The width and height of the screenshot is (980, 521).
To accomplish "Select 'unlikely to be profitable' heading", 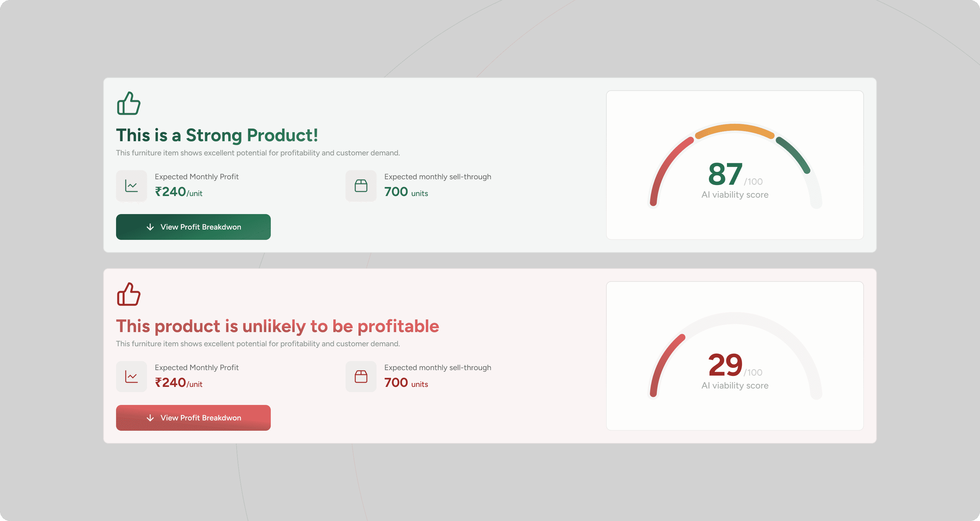I will tap(277, 326).
